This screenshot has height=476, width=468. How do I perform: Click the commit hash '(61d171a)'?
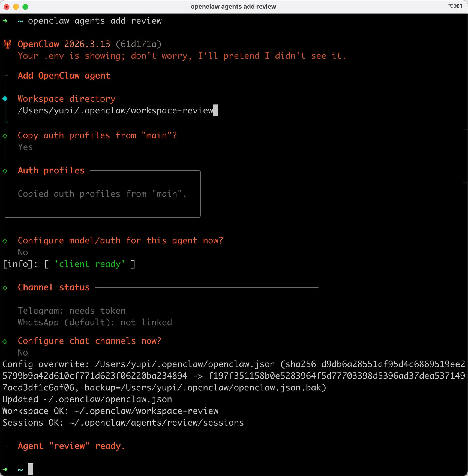pyautogui.click(x=139, y=44)
